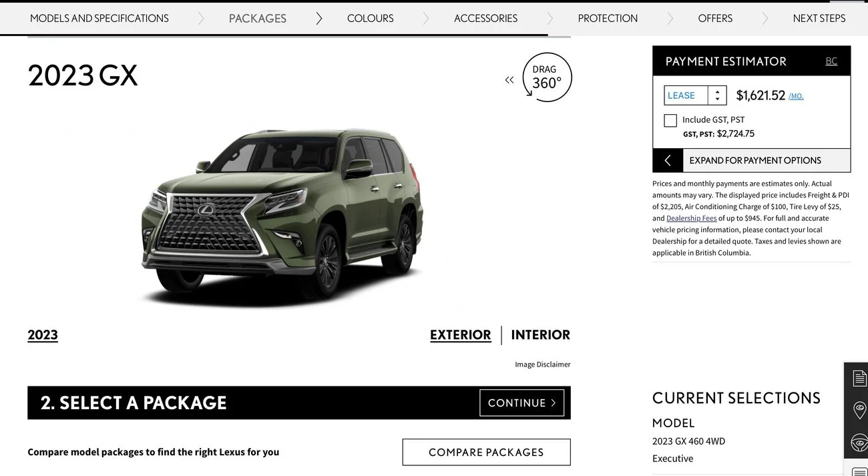Screen dimensions: 868x476
Task: Click the bottom partially visible sidebar icon
Action: tap(859, 471)
